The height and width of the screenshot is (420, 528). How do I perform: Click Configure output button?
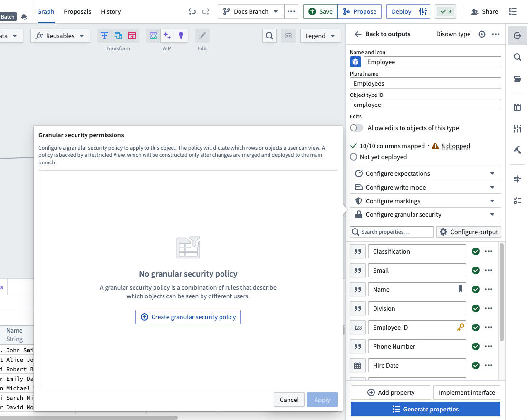[x=469, y=232]
